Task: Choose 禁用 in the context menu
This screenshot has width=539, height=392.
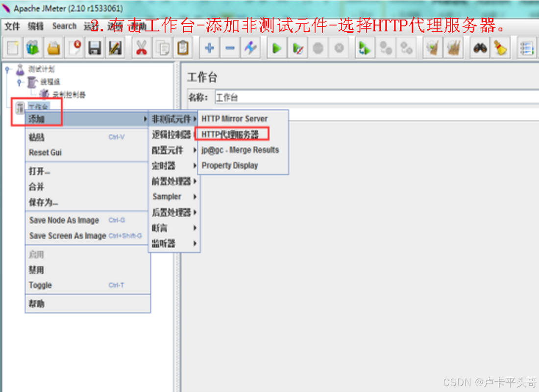Action: pyautogui.click(x=87, y=270)
